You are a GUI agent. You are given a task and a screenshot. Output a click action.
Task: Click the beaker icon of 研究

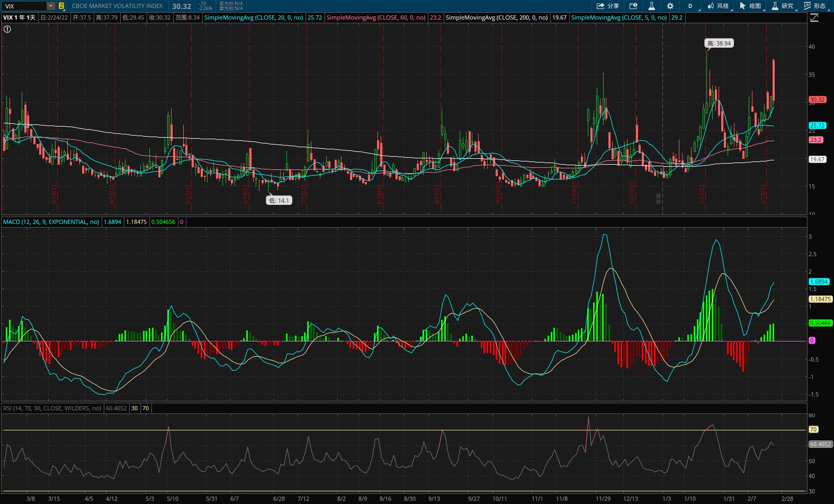(775, 6)
